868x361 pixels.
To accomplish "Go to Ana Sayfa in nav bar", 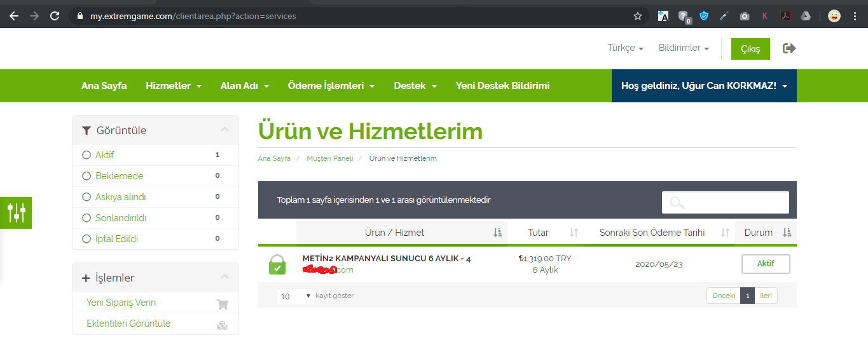I will tap(104, 86).
